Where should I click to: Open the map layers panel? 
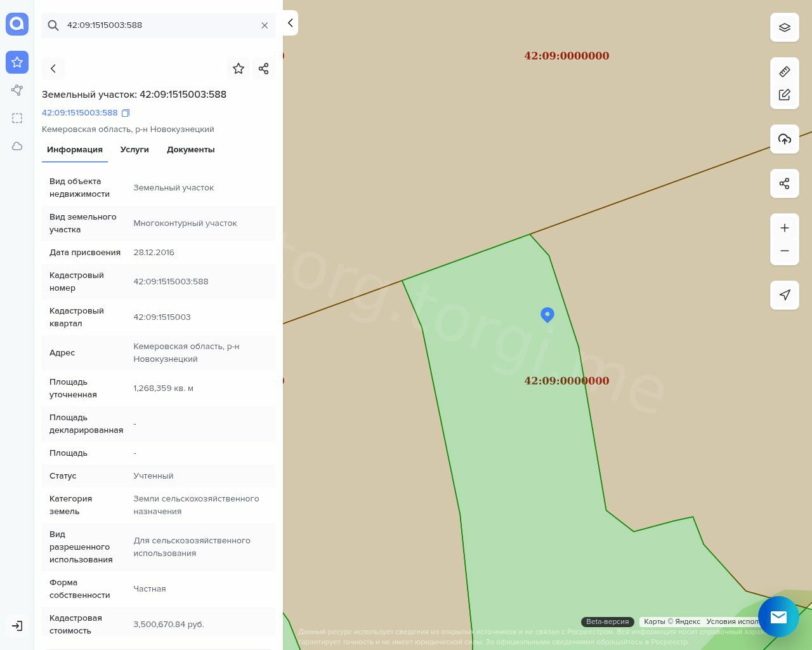pyautogui.click(x=785, y=27)
